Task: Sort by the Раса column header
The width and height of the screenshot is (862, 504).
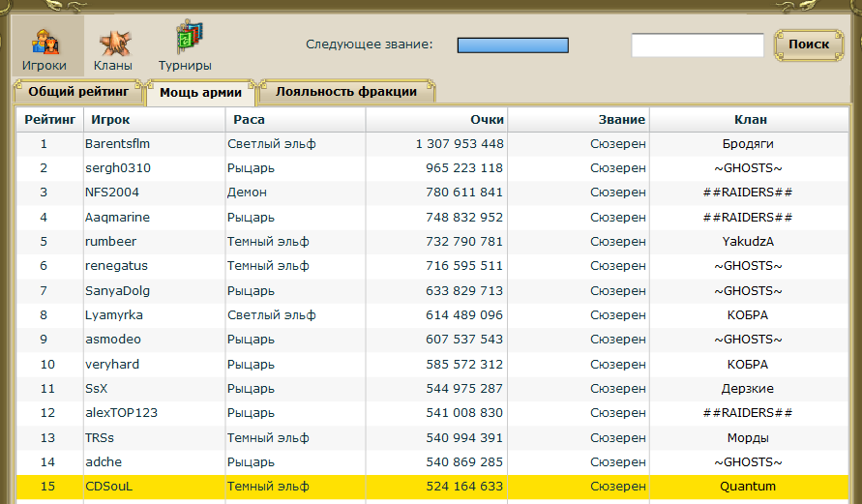Action: click(x=249, y=120)
